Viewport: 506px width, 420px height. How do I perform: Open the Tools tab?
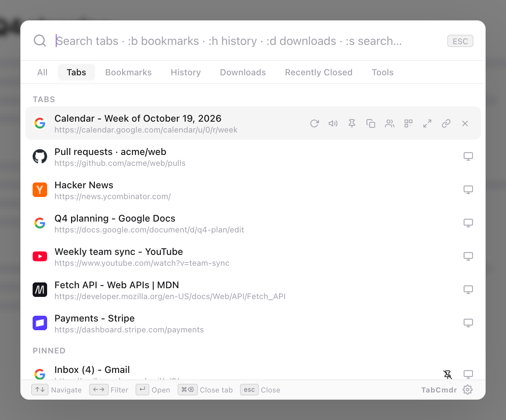(x=383, y=72)
